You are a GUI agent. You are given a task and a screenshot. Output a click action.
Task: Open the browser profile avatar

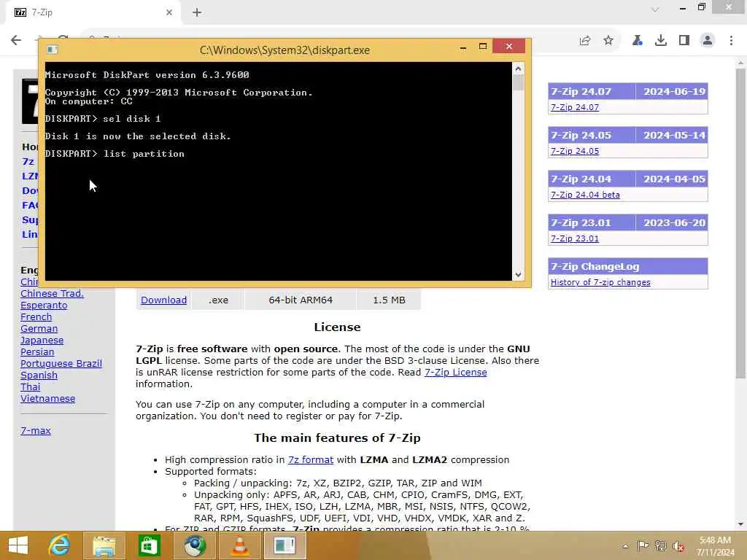708,41
